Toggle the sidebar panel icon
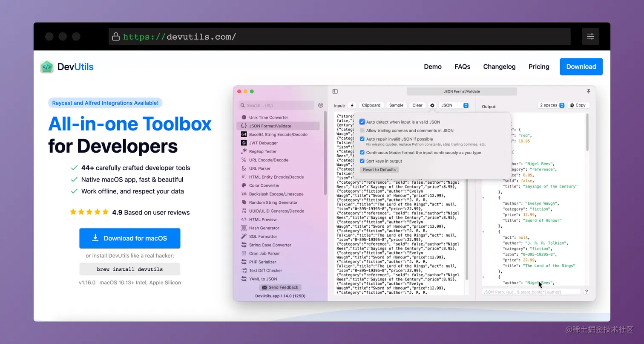 click(335, 91)
